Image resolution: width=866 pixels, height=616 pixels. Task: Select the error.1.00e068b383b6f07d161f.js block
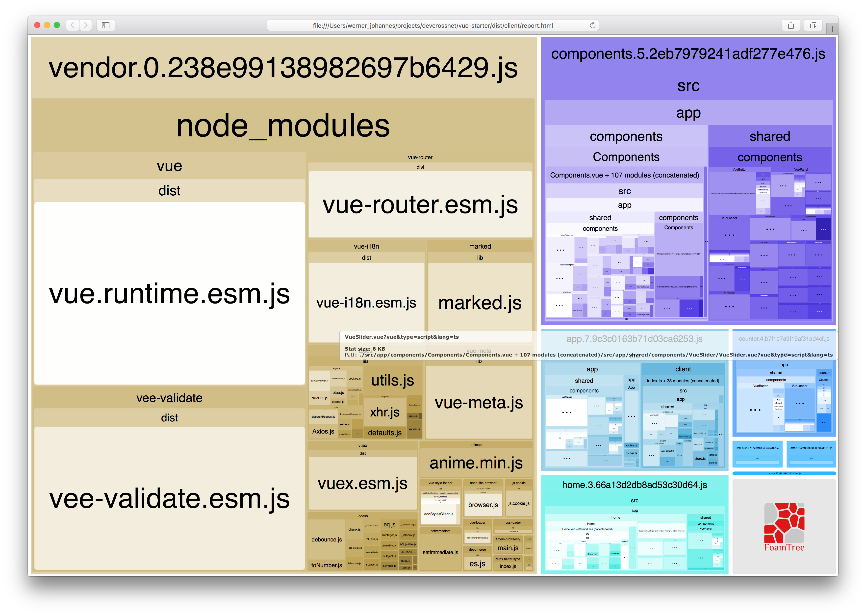tap(811, 454)
